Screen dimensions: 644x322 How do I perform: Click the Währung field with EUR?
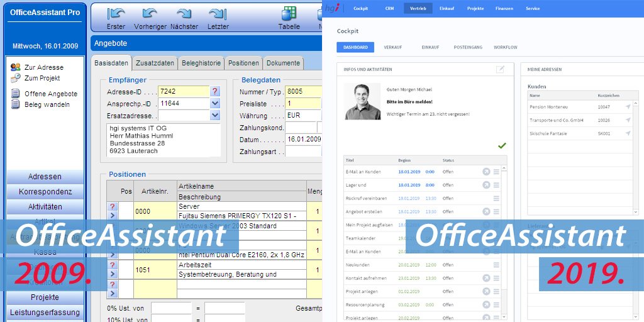[x=304, y=116]
